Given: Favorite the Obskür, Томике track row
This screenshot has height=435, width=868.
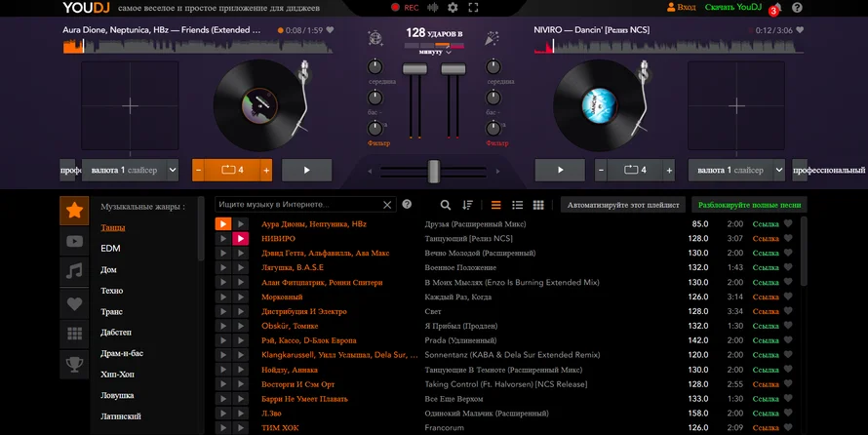Looking at the screenshot, I should coord(788,326).
